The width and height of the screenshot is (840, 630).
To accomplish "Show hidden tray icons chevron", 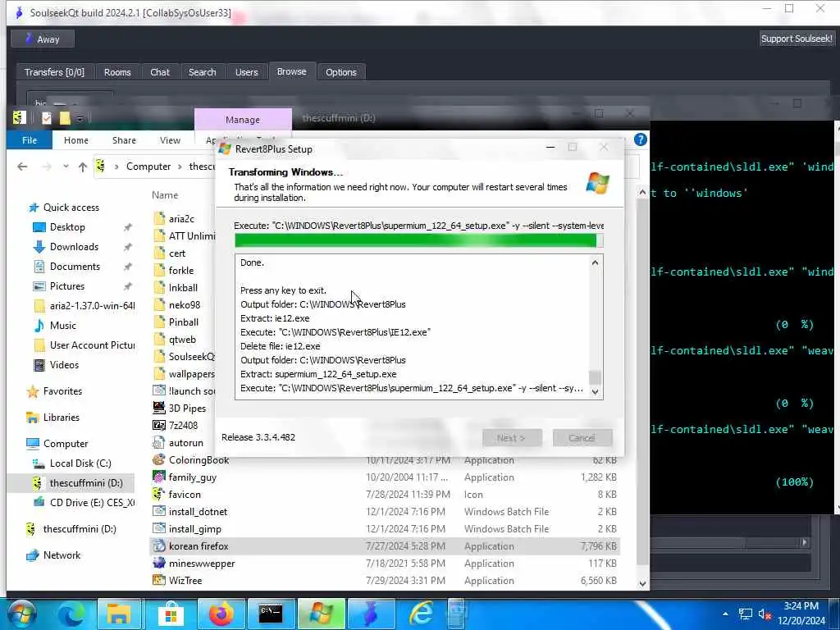I will [725, 614].
